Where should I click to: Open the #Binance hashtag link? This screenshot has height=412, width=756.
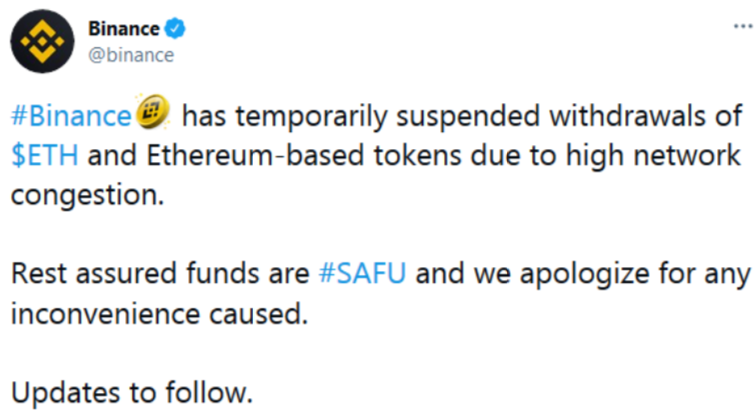click(x=71, y=118)
